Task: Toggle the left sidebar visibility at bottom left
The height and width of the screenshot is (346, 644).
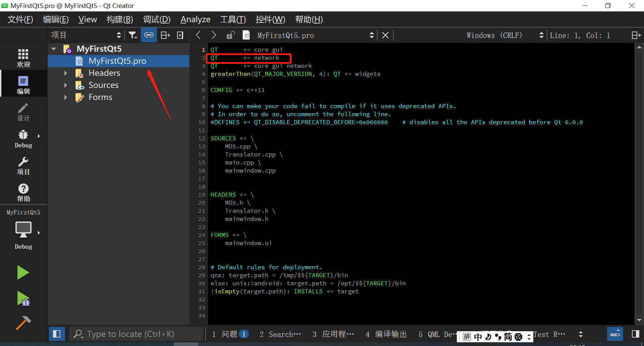Action: [57, 334]
